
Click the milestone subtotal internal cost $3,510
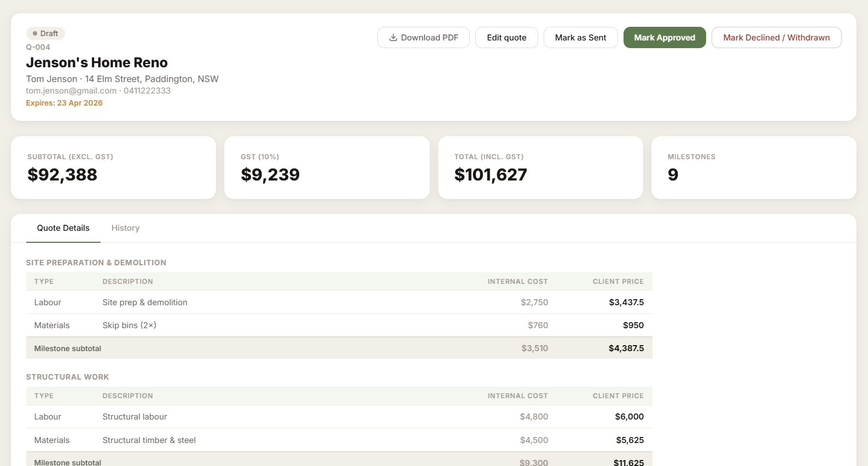click(534, 348)
